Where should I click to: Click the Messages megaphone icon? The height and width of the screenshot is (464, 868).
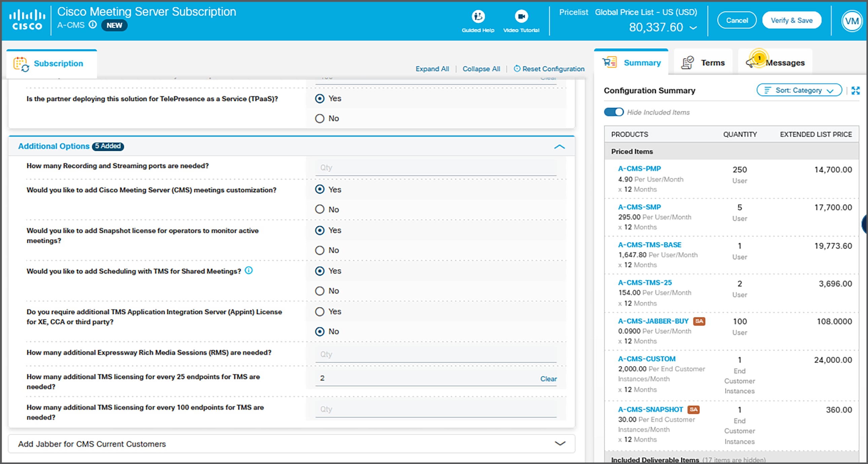point(752,62)
